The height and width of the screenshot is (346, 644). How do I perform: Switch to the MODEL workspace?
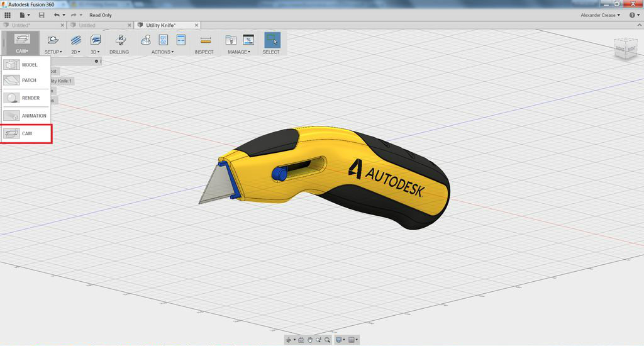click(25, 65)
